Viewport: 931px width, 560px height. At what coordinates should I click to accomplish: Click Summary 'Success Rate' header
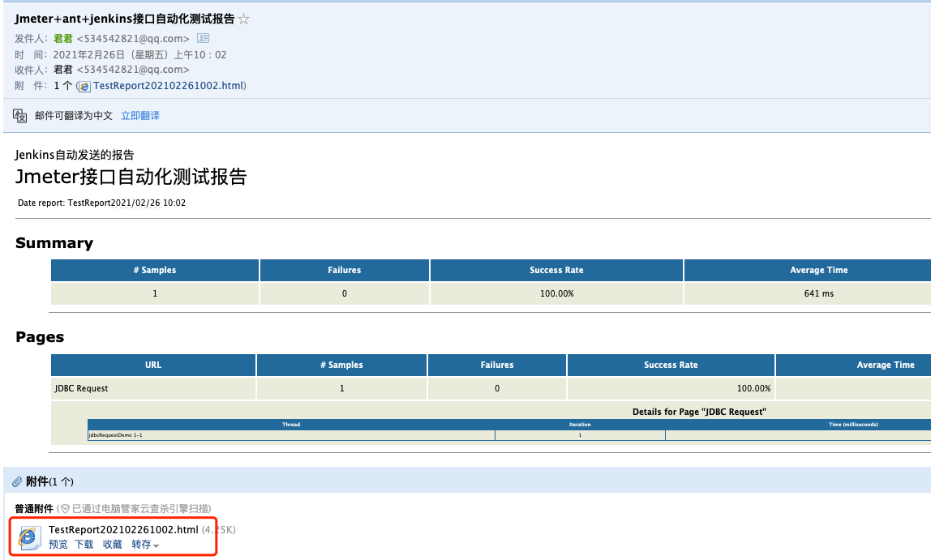click(x=556, y=270)
